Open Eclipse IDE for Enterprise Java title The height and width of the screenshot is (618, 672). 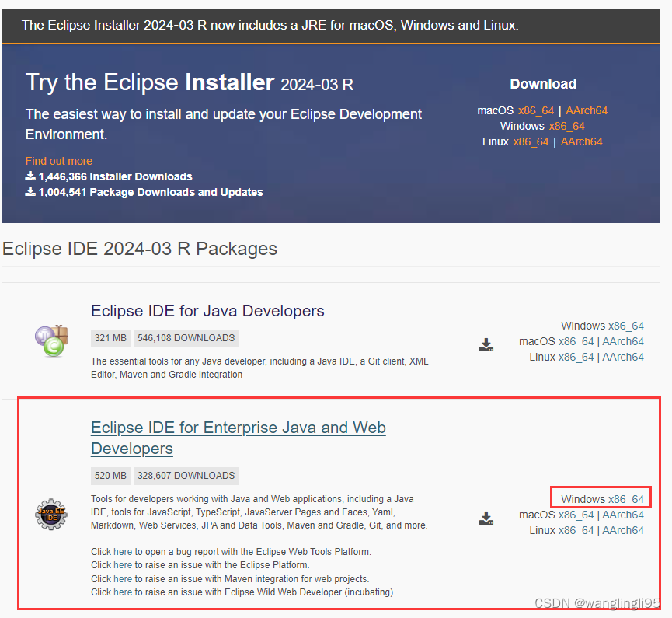pos(239,438)
